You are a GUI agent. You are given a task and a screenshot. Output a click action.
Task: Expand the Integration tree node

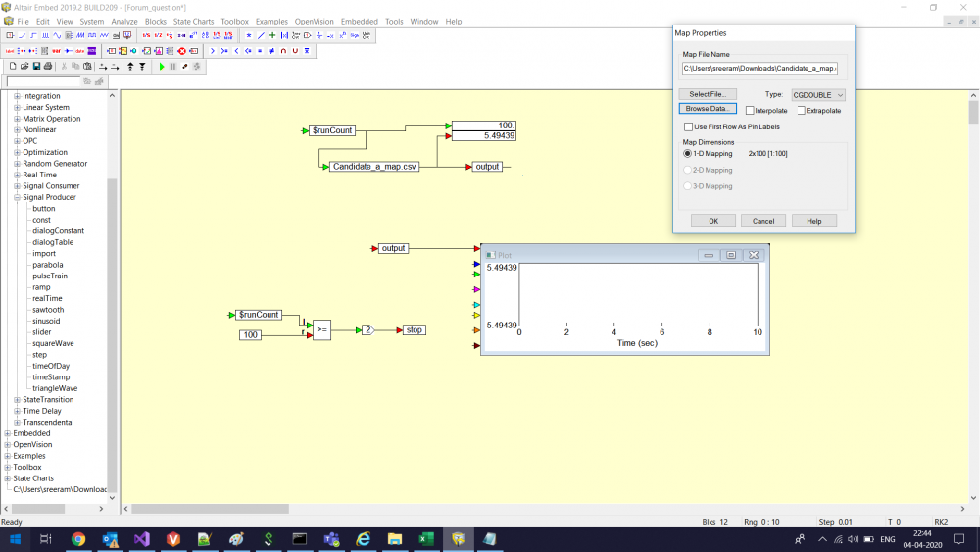coord(17,96)
